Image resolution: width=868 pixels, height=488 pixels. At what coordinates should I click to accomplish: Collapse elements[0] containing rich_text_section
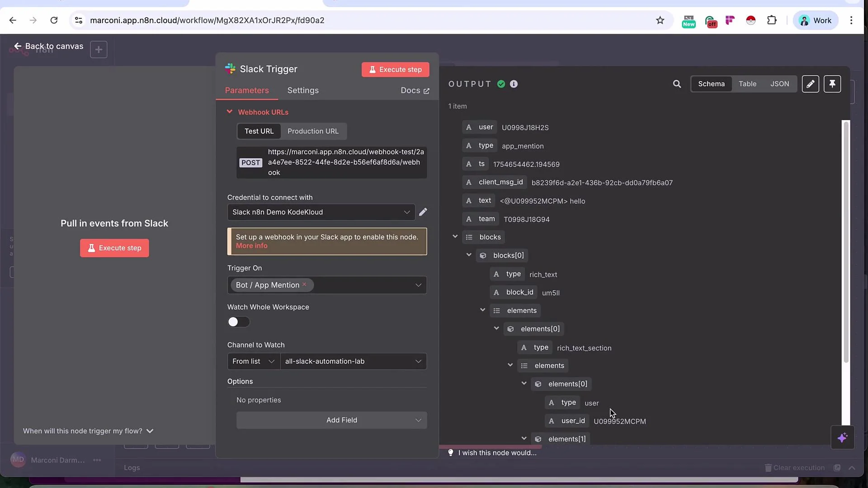(x=496, y=328)
